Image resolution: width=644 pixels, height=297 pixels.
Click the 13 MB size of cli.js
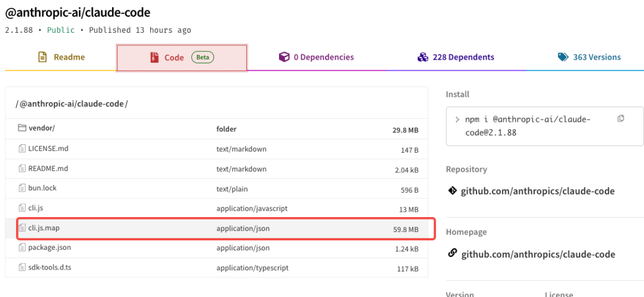[x=408, y=209]
